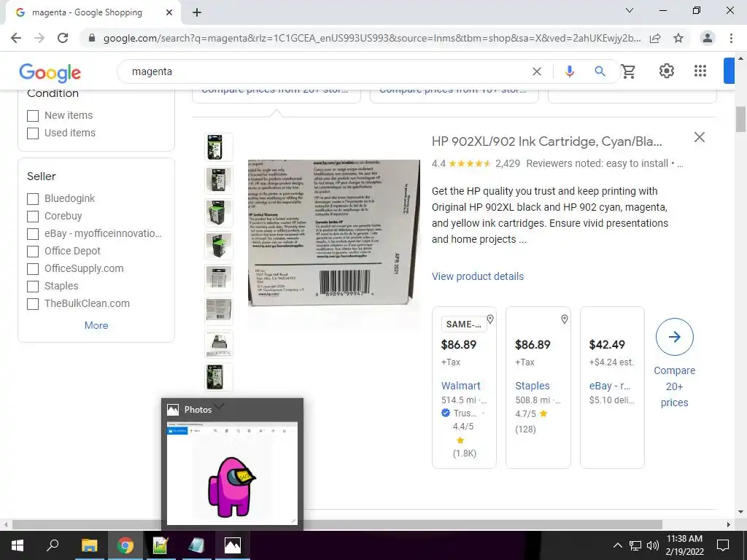Open a new browser tab

[x=197, y=12]
